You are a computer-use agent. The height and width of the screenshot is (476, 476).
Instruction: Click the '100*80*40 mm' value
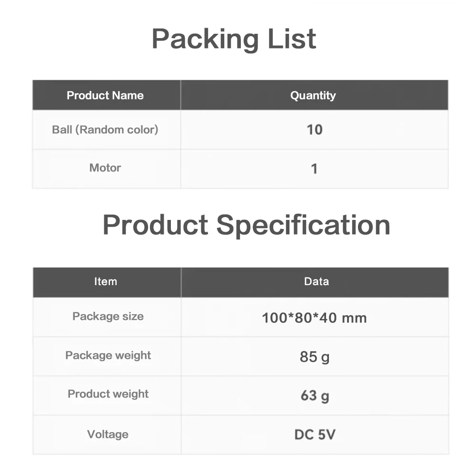pyautogui.click(x=314, y=317)
